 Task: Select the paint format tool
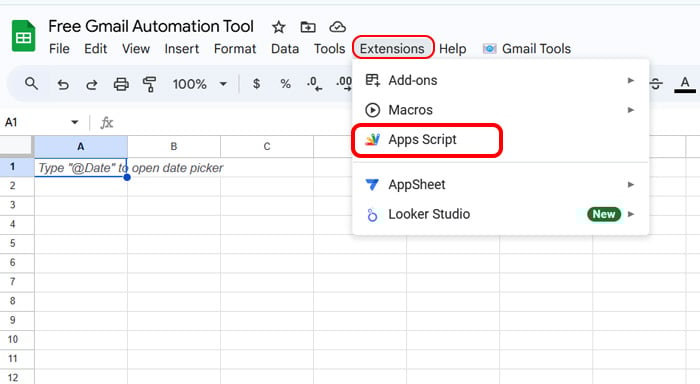pos(150,84)
